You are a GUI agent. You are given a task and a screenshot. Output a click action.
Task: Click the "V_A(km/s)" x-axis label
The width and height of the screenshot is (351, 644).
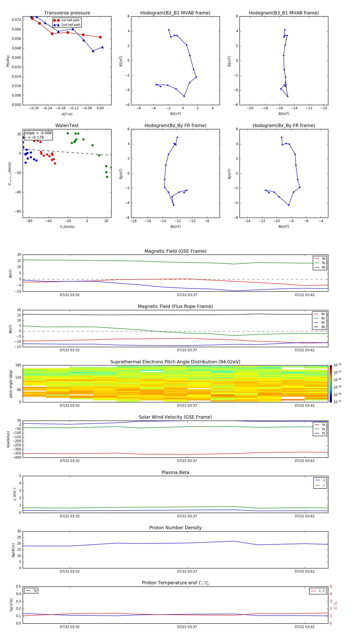pos(67,227)
